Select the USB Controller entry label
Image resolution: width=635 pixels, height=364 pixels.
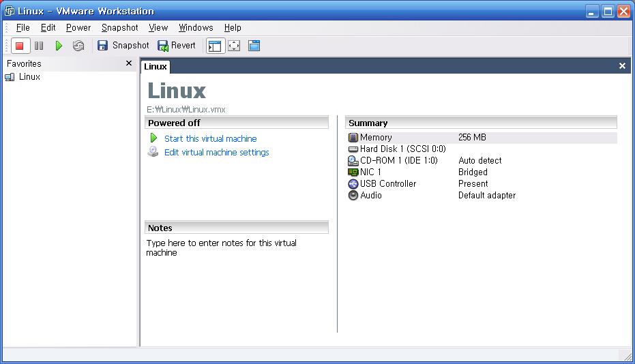[x=388, y=184]
